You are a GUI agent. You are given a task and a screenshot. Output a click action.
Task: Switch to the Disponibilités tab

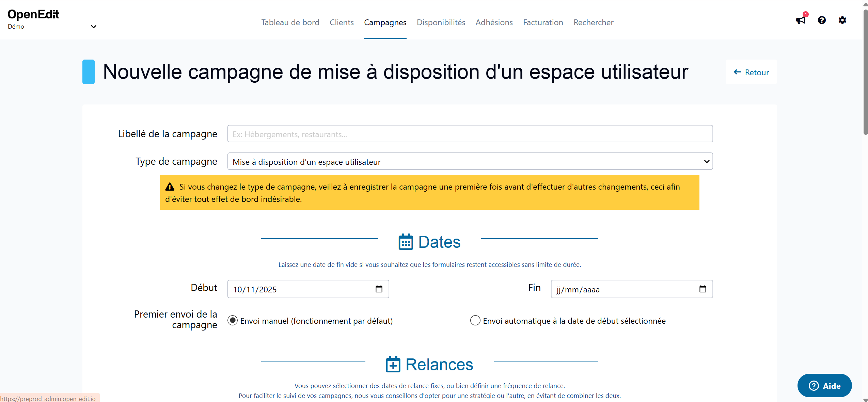pyautogui.click(x=441, y=22)
